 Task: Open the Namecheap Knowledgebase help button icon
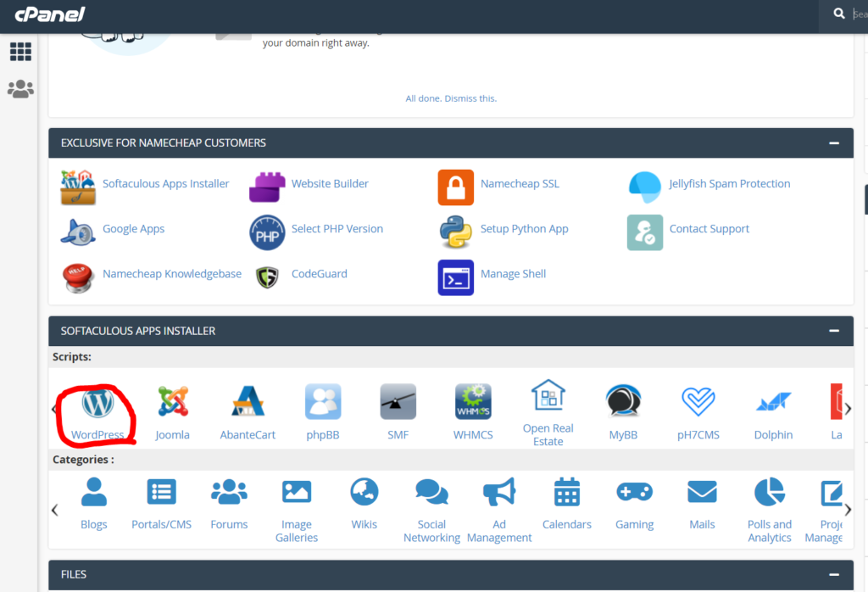pos(78,278)
